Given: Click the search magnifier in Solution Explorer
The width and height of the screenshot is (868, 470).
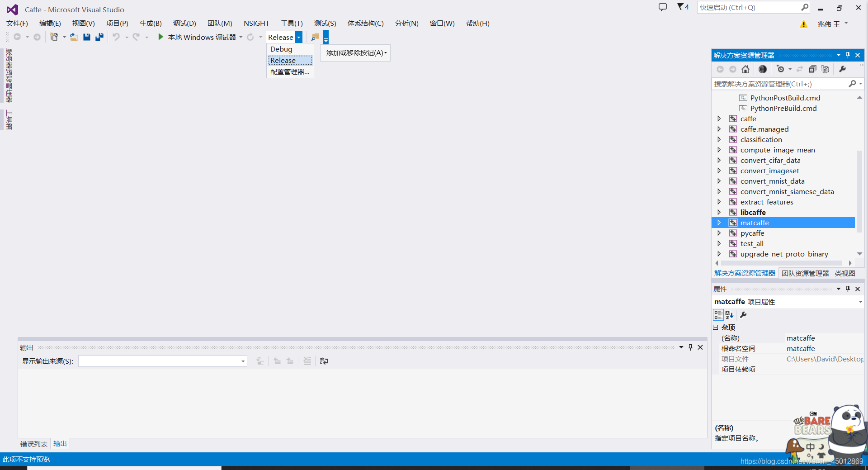Looking at the screenshot, I should pos(852,84).
